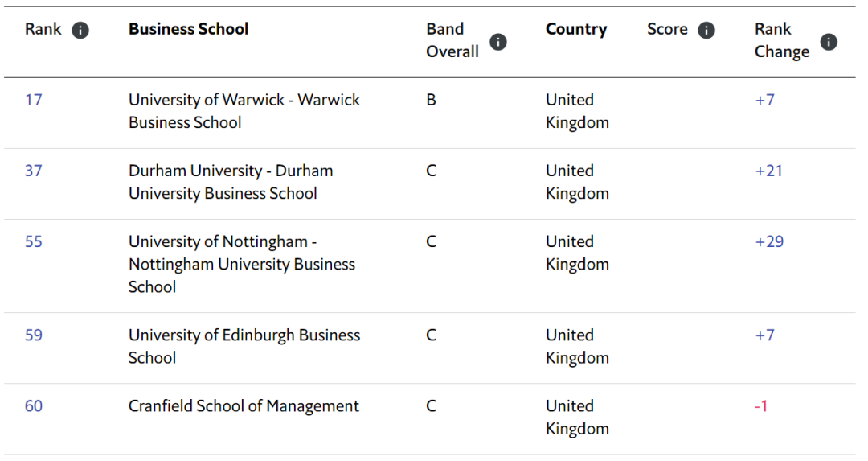Click the +21 rank change value

pos(769,171)
